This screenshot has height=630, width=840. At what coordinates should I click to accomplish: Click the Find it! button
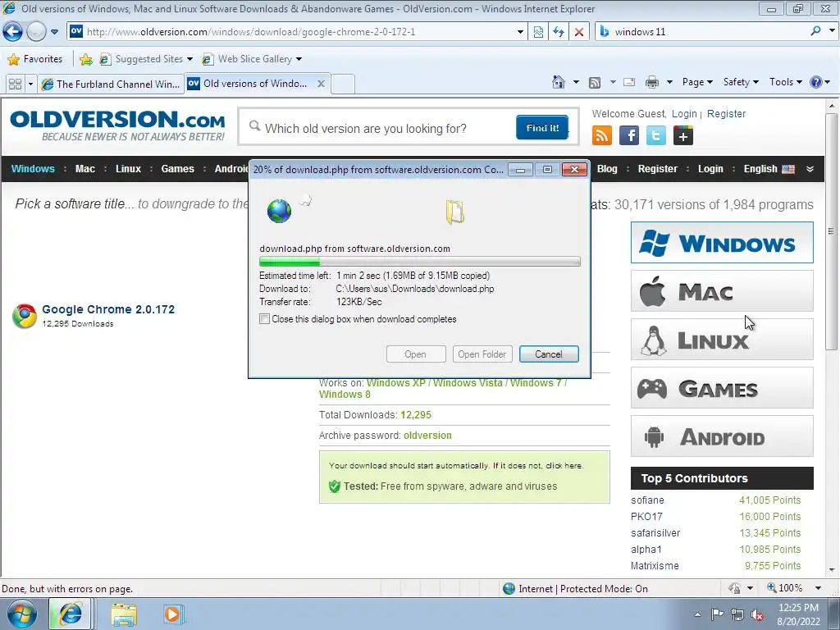(x=542, y=127)
